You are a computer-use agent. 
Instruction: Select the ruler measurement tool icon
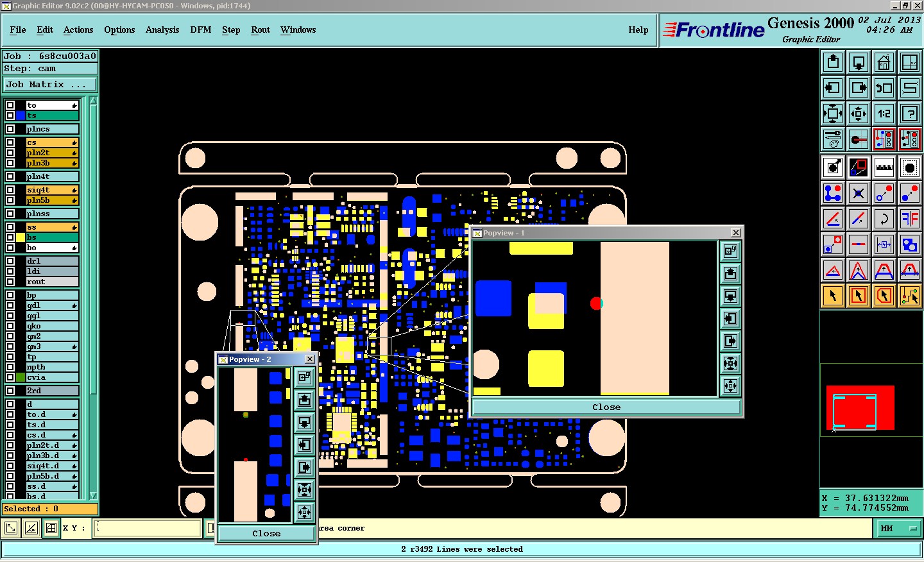click(884, 167)
